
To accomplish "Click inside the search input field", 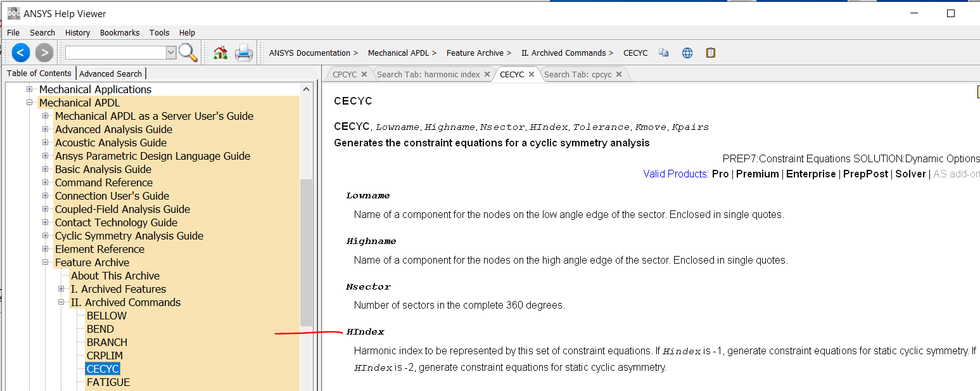I will (115, 53).
